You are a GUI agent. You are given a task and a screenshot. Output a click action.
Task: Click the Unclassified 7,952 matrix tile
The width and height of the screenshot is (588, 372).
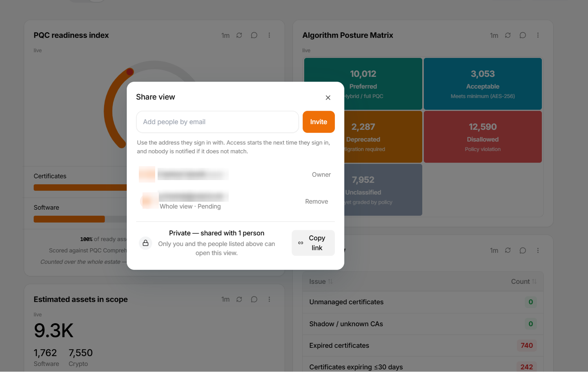click(x=363, y=190)
